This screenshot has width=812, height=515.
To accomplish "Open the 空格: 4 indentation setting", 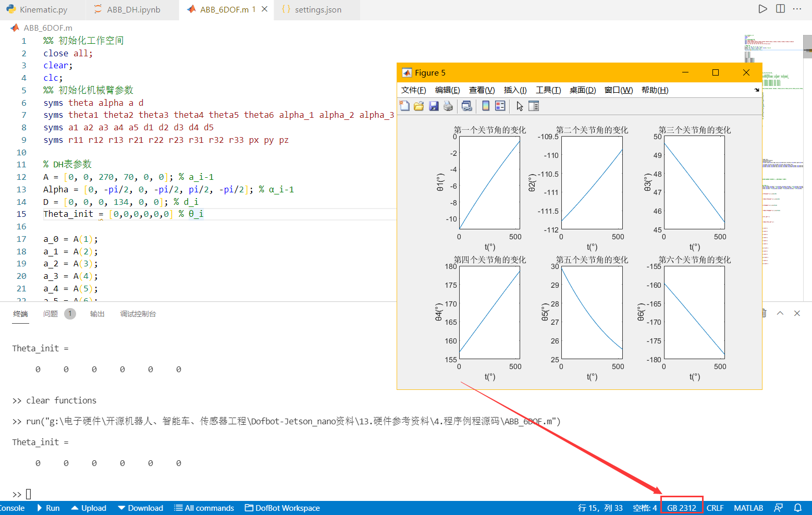I will point(644,507).
